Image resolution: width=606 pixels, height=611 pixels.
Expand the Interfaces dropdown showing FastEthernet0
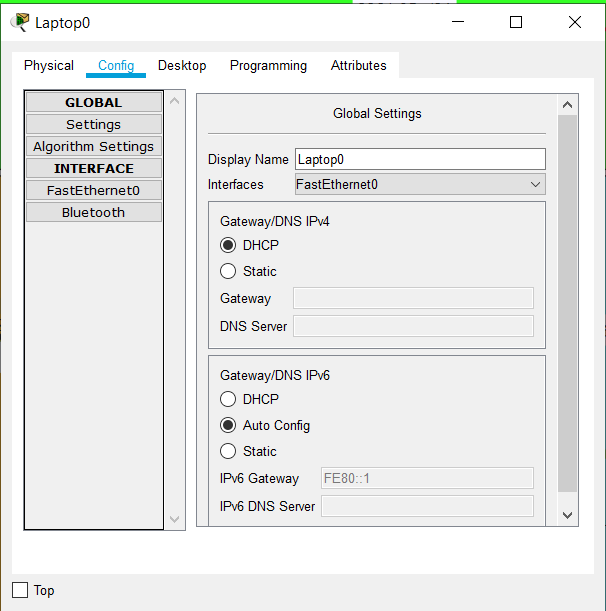point(420,184)
